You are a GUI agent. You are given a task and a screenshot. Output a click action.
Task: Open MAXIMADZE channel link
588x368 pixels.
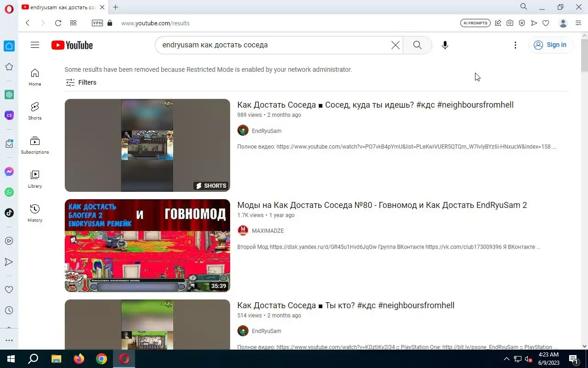point(268,231)
